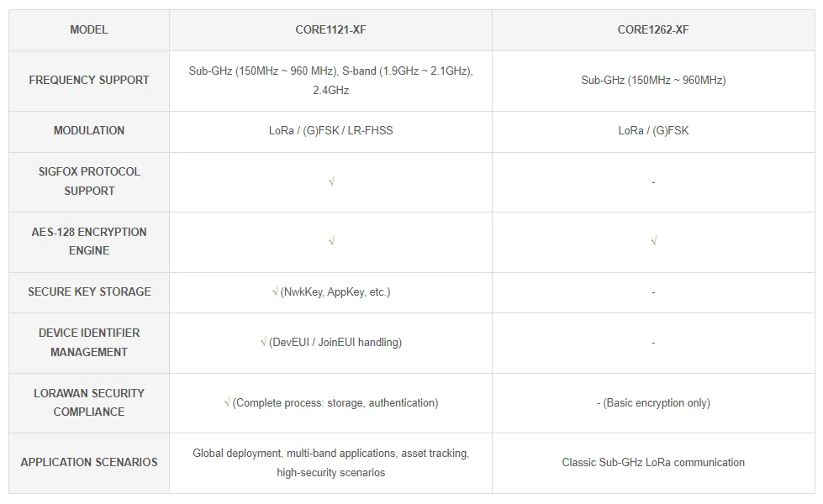This screenshot has height=504, width=823.
Task: Click the CORE1262-XF AES-128 checkmark
Action: tap(653, 241)
